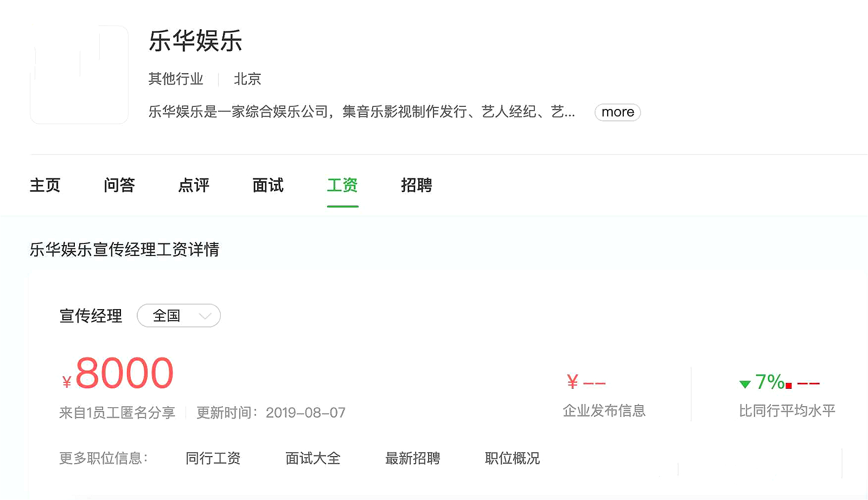Viewport: 868px width, 500px height.
Task: Open the 最新招聘 link
Action: coord(413,458)
